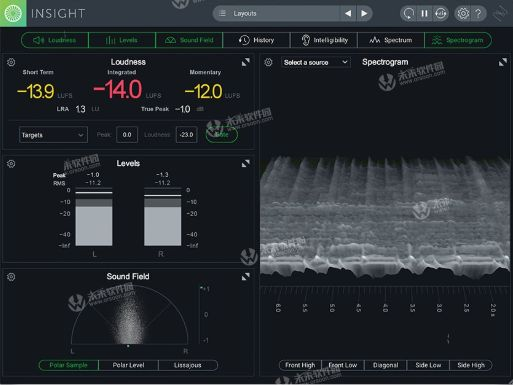Open the Loudness panel settings gear
This screenshot has width=513, height=385.
coord(11,62)
